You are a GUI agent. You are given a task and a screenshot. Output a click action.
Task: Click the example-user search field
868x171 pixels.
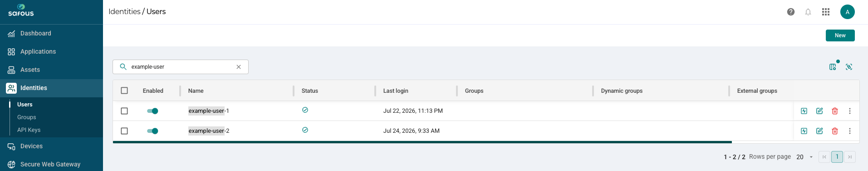pyautogui.click(x=181, y=67)
